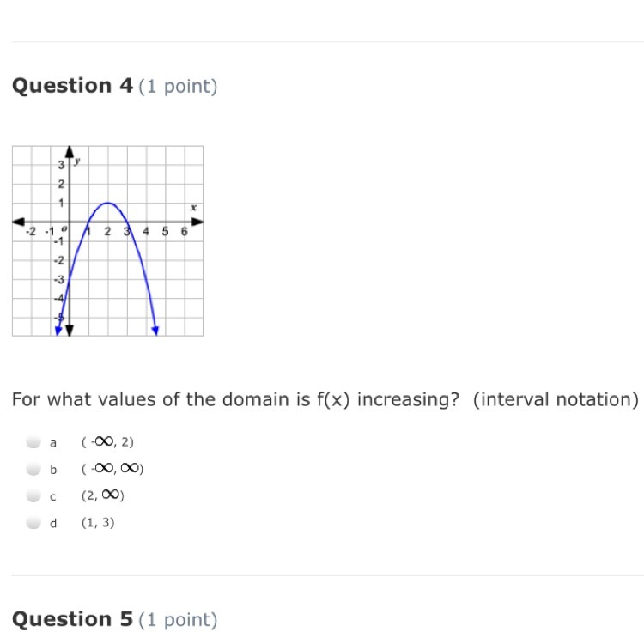The height and width of the screenshot is (644, 644).
Task: Click the label letter b
Action: [x=53, y=470]
